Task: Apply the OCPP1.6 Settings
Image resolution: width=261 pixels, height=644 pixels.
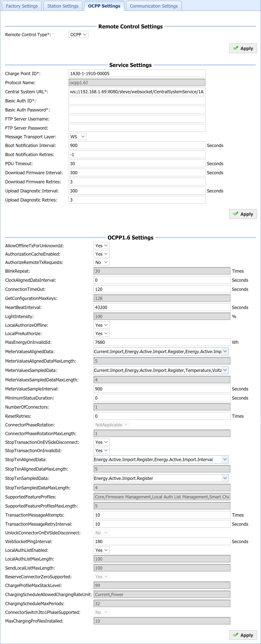Action: pos(243,635)
